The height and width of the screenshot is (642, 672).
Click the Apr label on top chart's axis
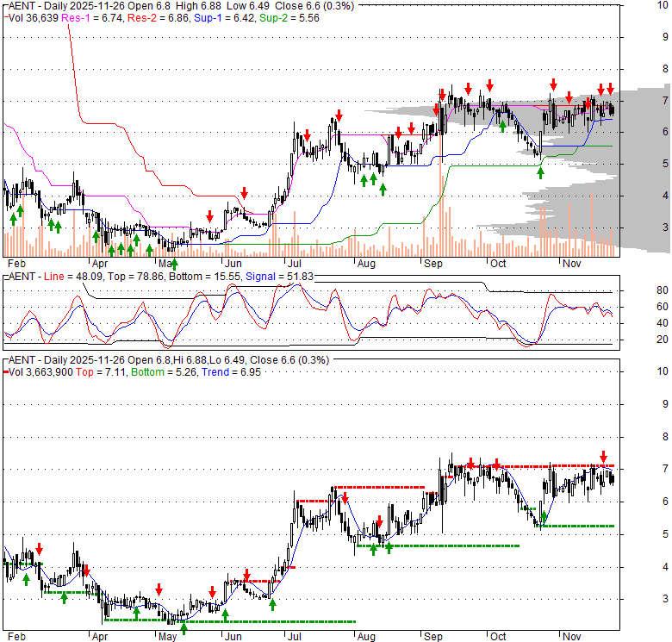click(100, 264)
